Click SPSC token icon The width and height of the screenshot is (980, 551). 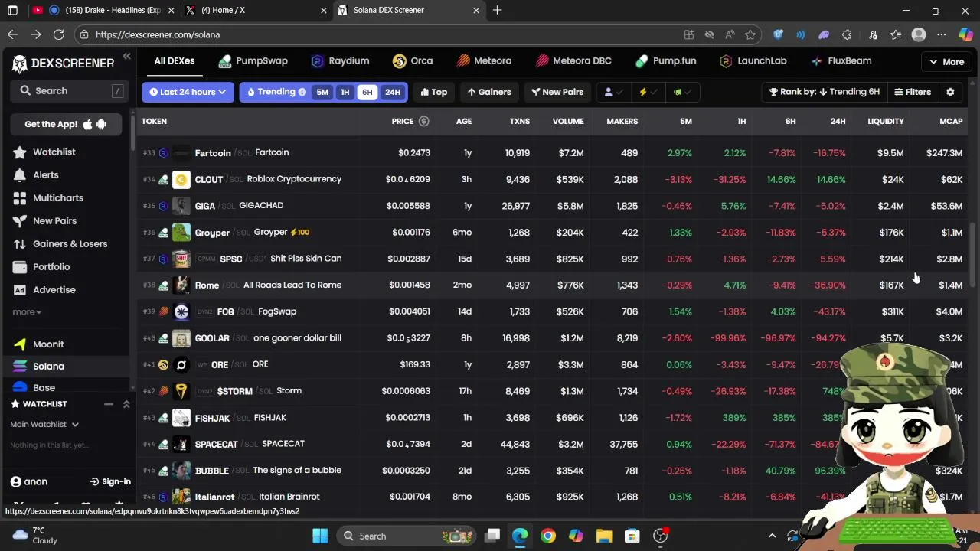(x=181, y=259)
